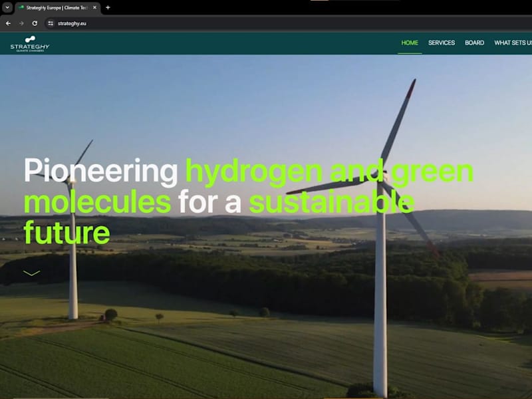Go to HOME in site navigation

coord(410,43)
